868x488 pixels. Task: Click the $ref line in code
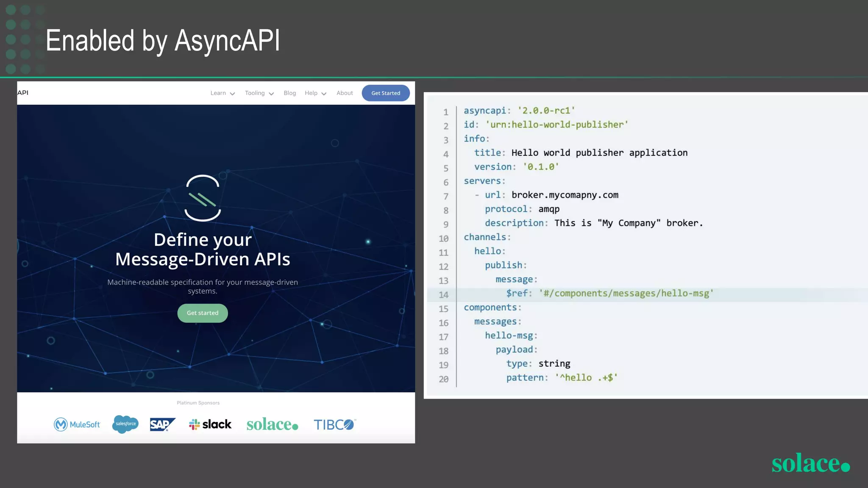pos(609,294)
